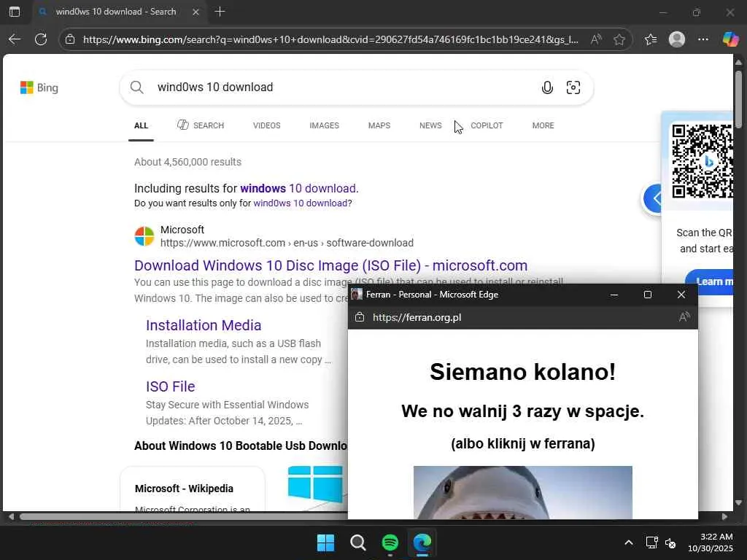Image resolution: width=747 pixels, height=560 pixels.
Task: Click the Ferran window profile picture icon
Action: pyautogui.click(x=356, y=295)
